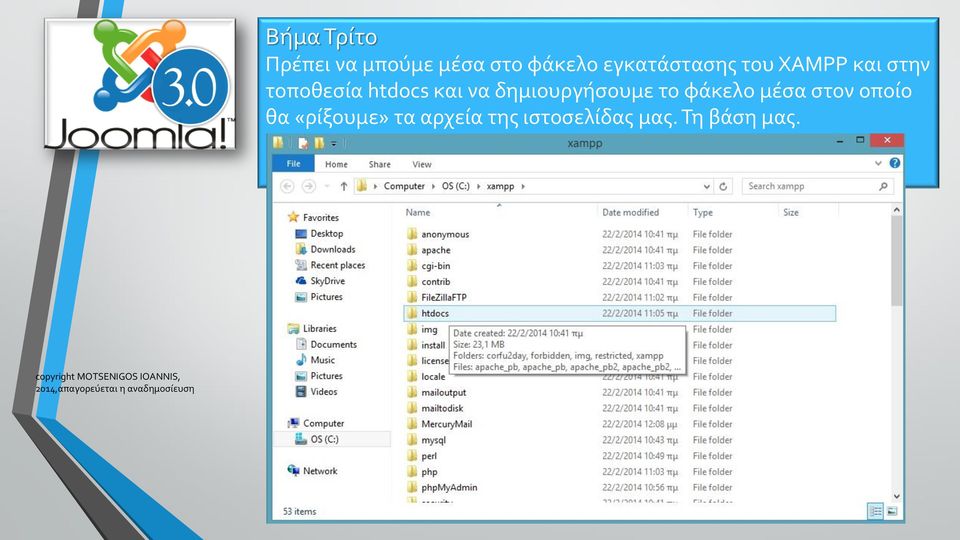
Task: Click the Forward navigation arrow
Action: [x=309, y=186]
